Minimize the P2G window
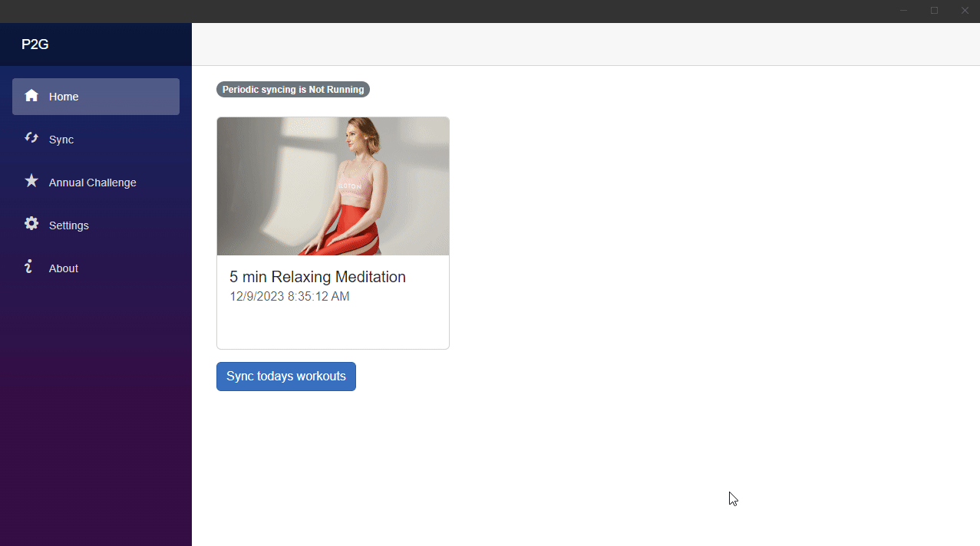Screen dimensions: 980x546 (x=904, y=11)
